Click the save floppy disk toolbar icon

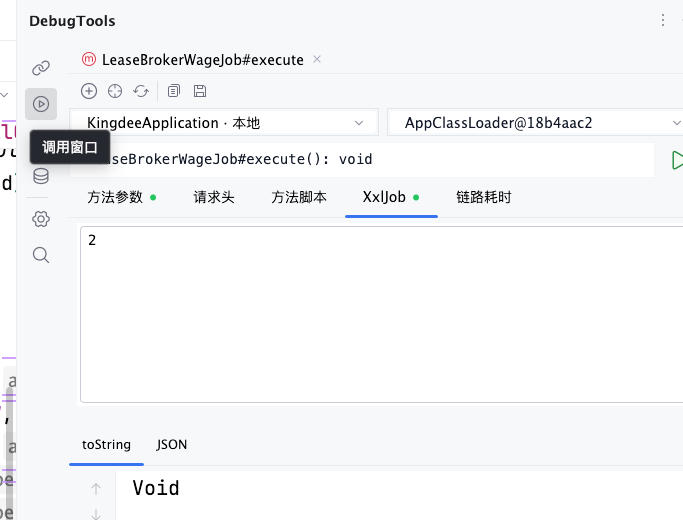coord(200,91)
